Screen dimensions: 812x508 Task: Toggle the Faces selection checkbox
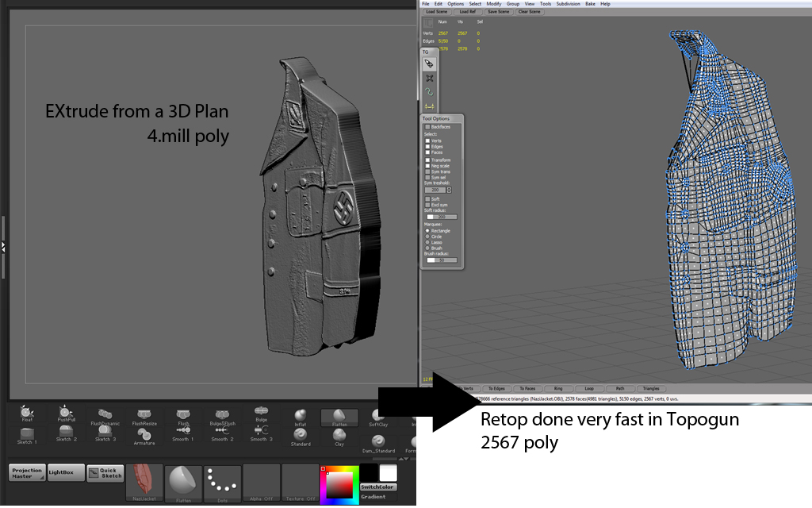(427, 152)
